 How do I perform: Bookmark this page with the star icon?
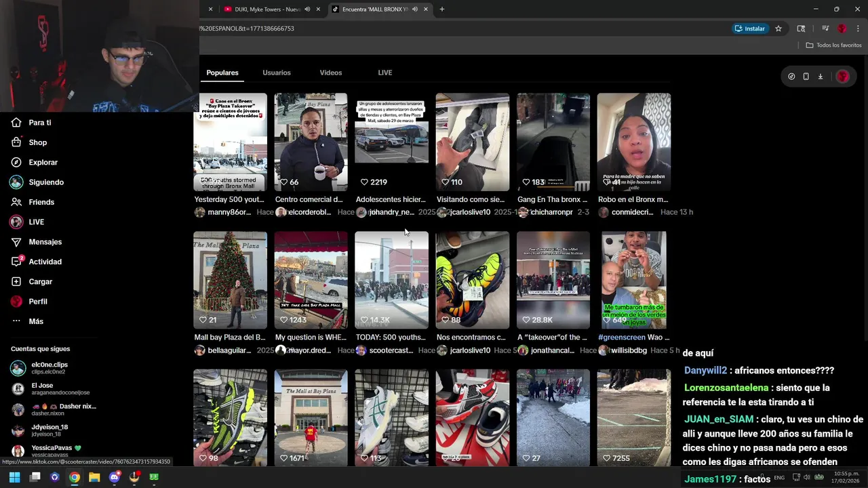(778, 28)
